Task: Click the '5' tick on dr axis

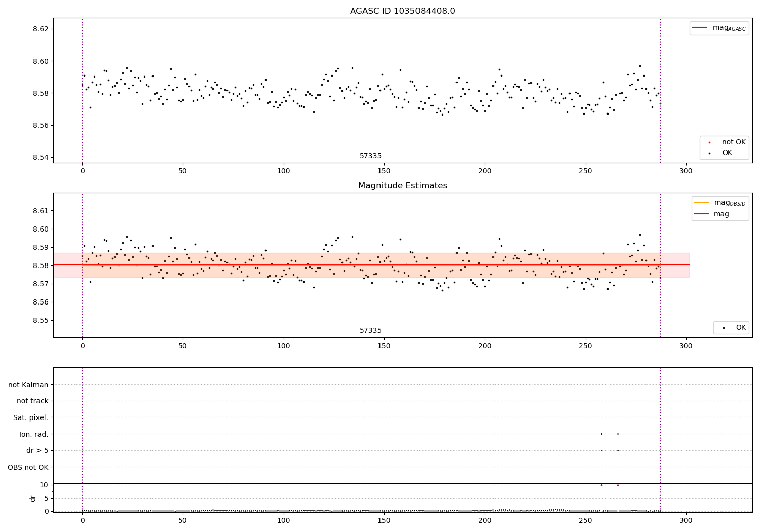Action: pos(47,499)
